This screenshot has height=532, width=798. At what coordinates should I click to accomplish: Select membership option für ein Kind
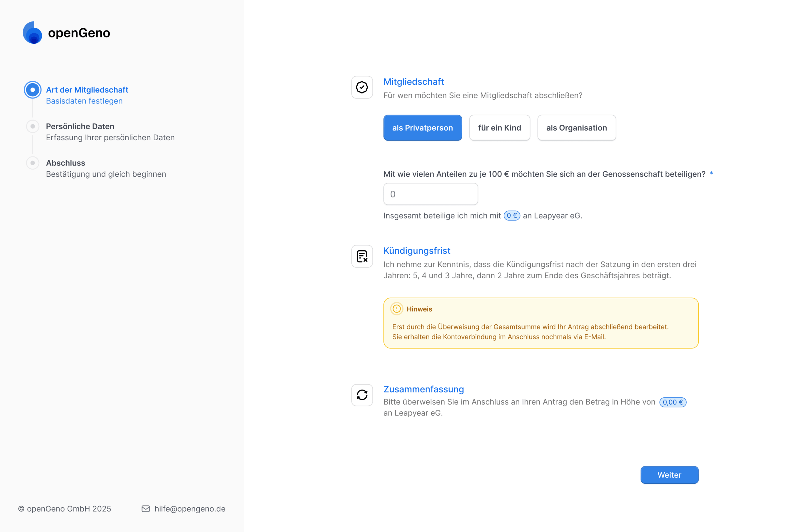[499, 128]
